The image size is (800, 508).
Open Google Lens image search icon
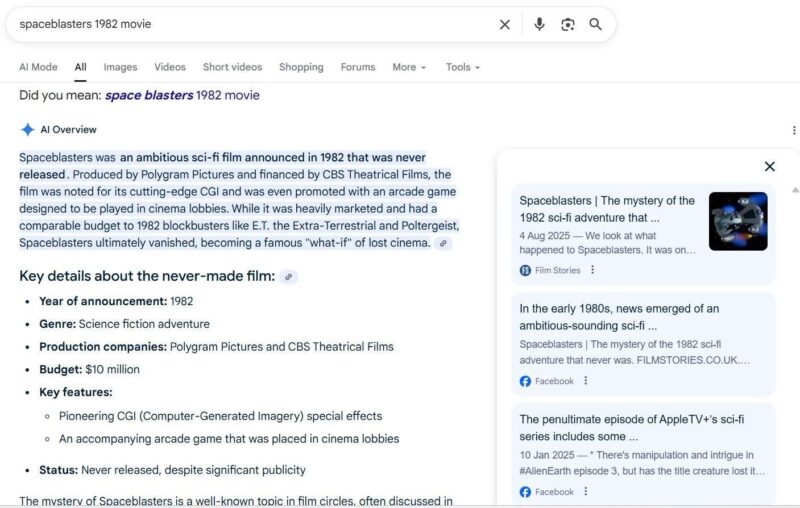pos(567,24)
